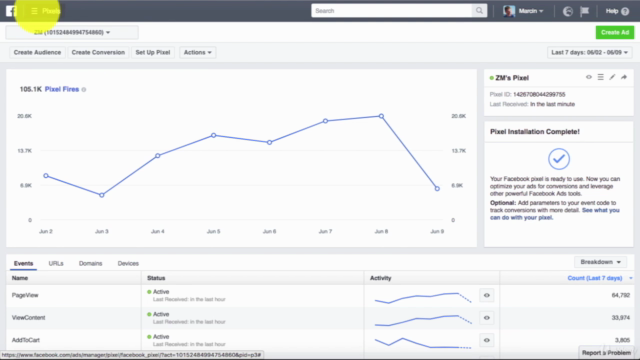Click the Set Up Pixel button

(153, 52)
